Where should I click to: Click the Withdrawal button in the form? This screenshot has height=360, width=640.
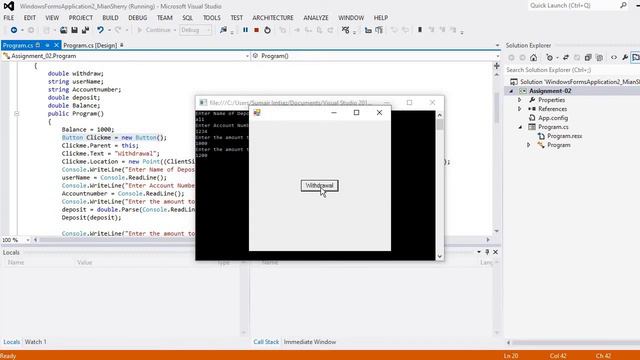click(320, 186)
